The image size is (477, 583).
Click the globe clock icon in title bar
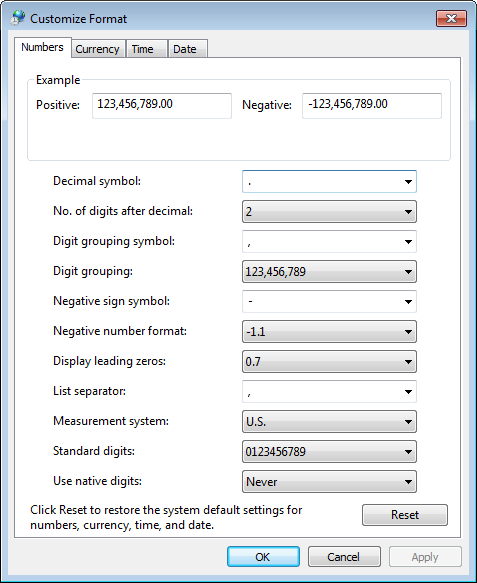17,18
